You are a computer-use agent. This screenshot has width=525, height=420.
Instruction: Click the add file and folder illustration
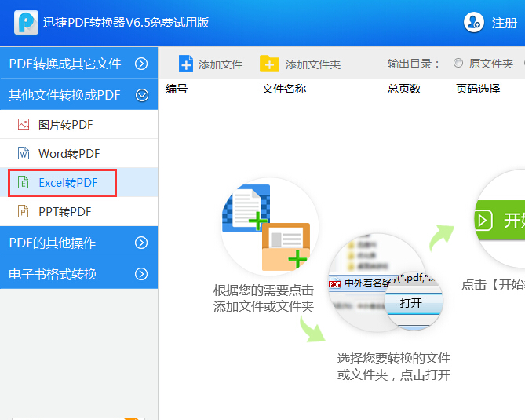(x=269, y=227)
